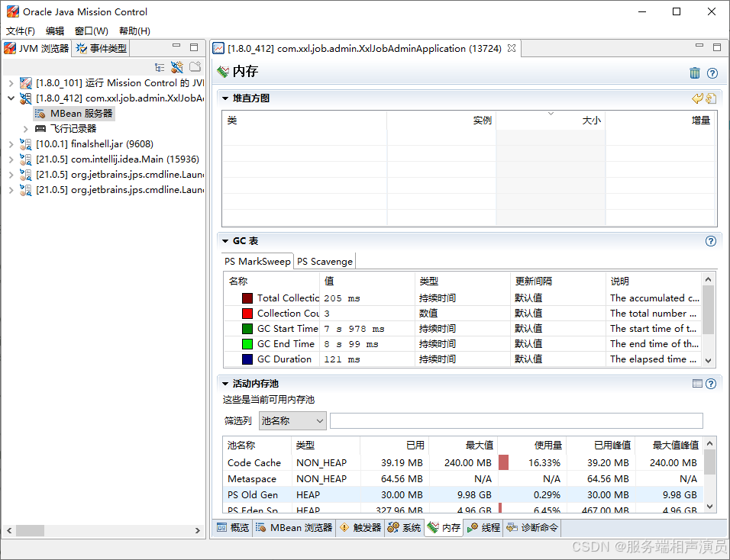Collapse the [1.8.0_412] XxlJobAdmin JVM node
The height and width of the screenshot is (560, 730).
(11, 98)
